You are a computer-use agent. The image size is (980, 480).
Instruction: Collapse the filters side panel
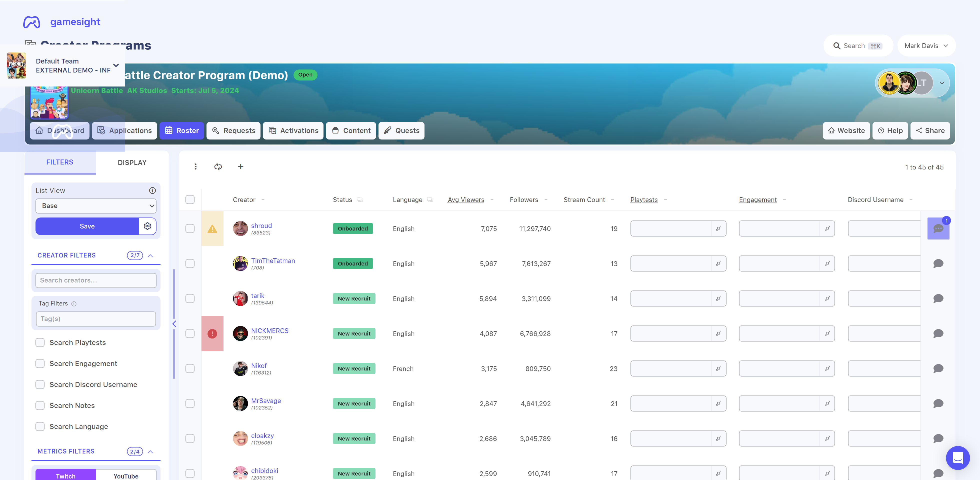point(174,324)
